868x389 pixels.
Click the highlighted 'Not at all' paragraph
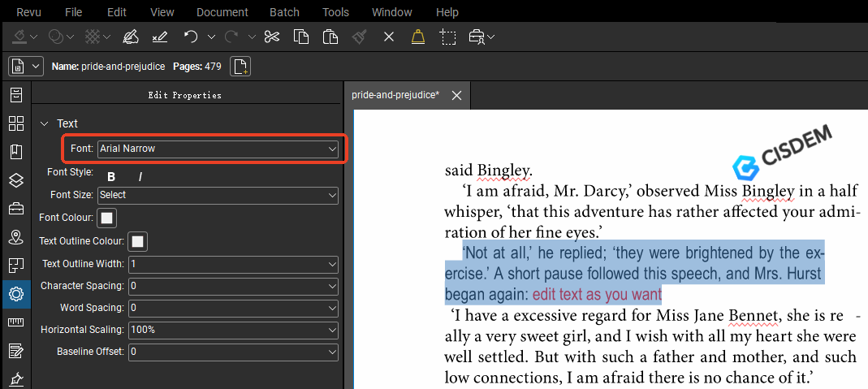(635, 273)
